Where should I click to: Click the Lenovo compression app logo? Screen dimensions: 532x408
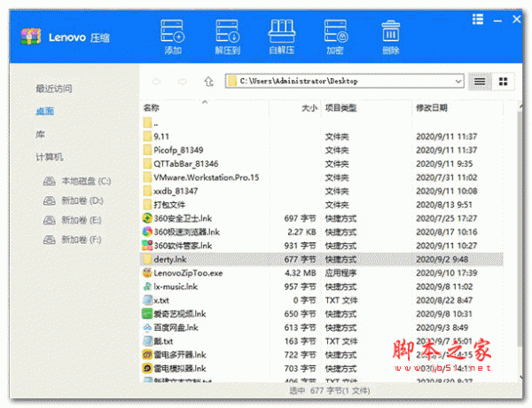30,36
